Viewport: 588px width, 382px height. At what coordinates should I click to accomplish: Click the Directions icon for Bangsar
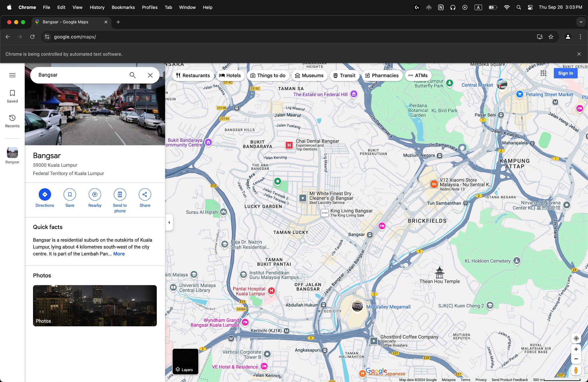pos(45,194)
